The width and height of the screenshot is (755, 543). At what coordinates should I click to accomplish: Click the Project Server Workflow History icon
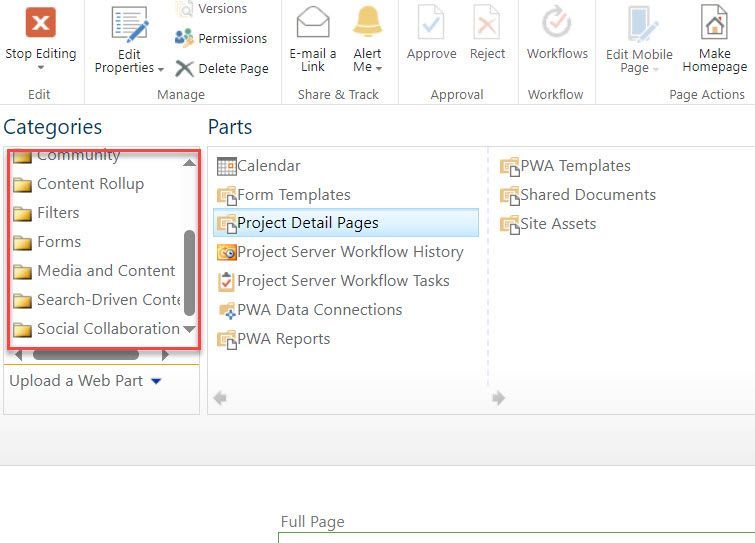tap(226, 252)
